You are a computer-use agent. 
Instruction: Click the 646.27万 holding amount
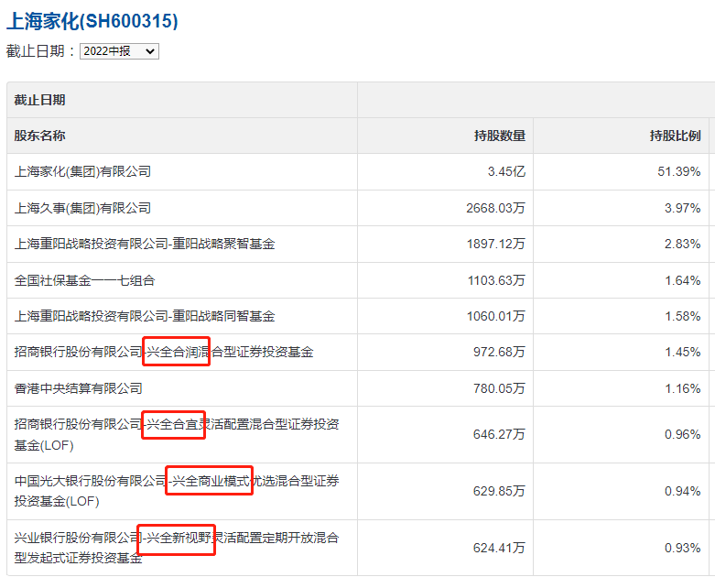click(x=499, y=434)
